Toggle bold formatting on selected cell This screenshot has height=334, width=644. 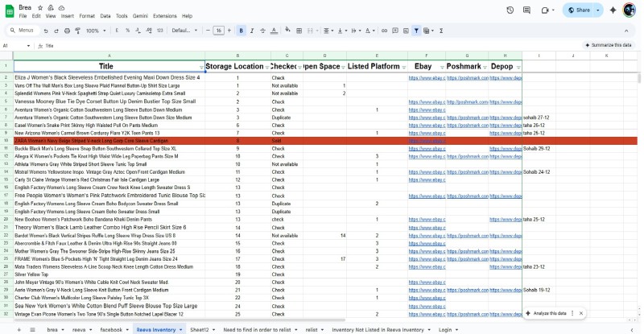click(x=241, y=31)
